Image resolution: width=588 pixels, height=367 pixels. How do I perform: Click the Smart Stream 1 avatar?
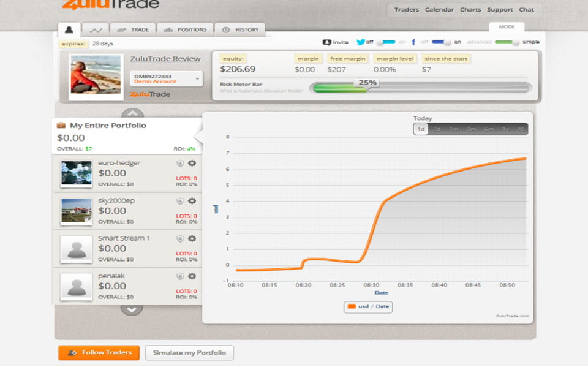[x=77, y=249]
